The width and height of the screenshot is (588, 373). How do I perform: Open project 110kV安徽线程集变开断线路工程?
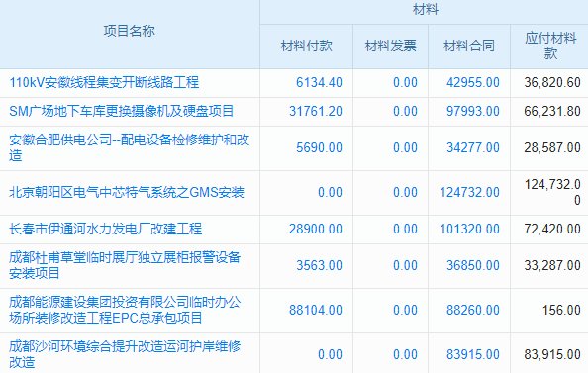pos(104,82)
